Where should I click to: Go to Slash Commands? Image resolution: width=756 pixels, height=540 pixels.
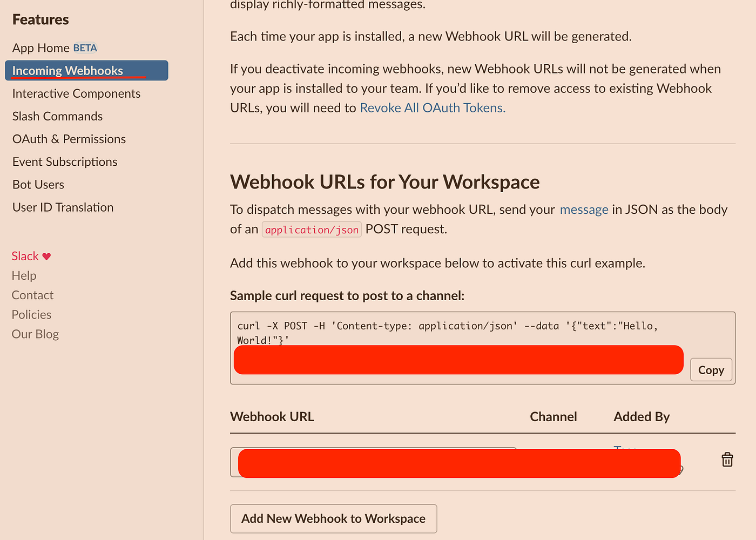click(x=57, y=116)
